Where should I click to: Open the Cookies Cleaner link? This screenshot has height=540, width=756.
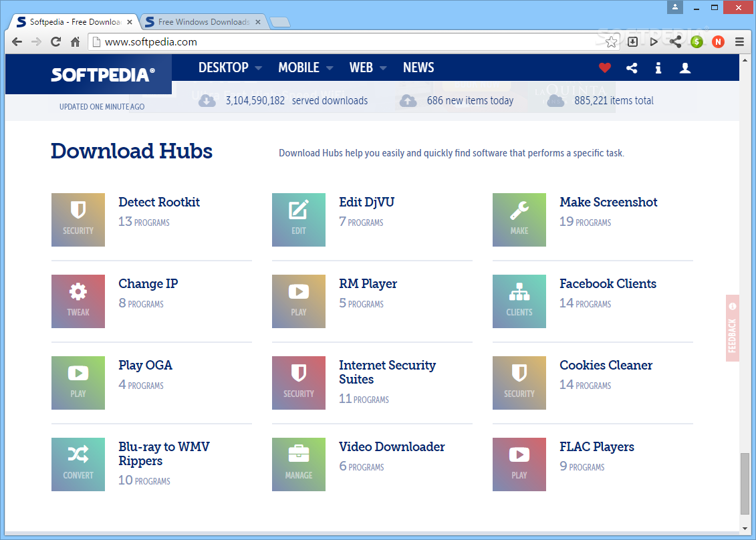pyautogui.click(x=606, y=365)
